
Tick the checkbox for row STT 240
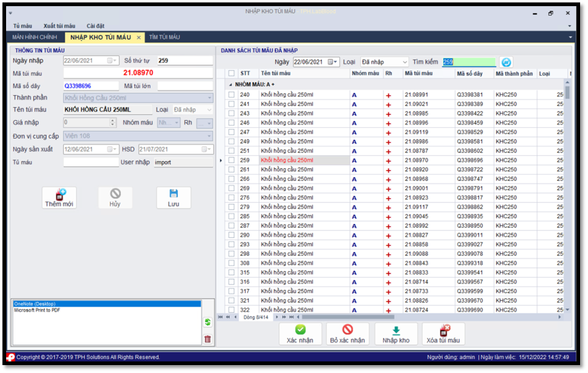tap(232, 95)
